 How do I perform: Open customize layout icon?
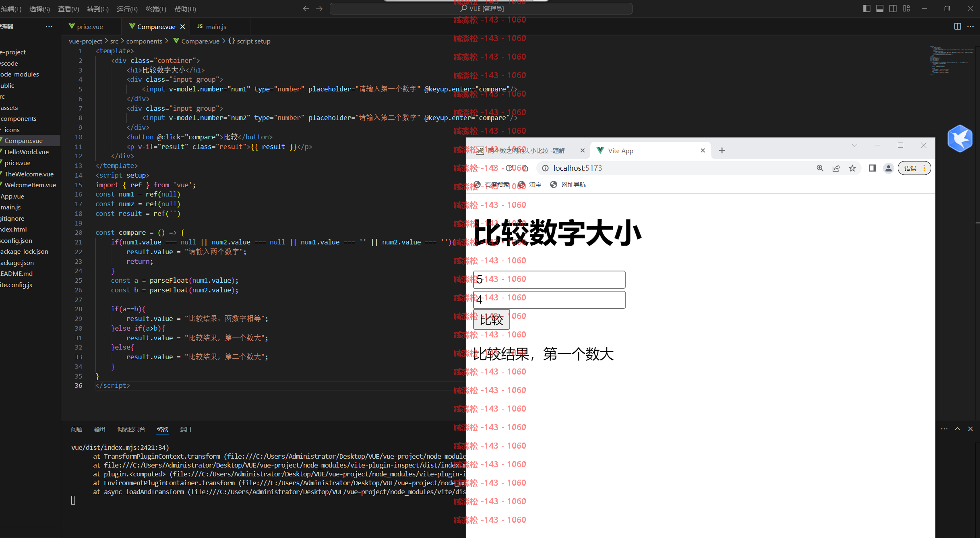coord(906,8)
